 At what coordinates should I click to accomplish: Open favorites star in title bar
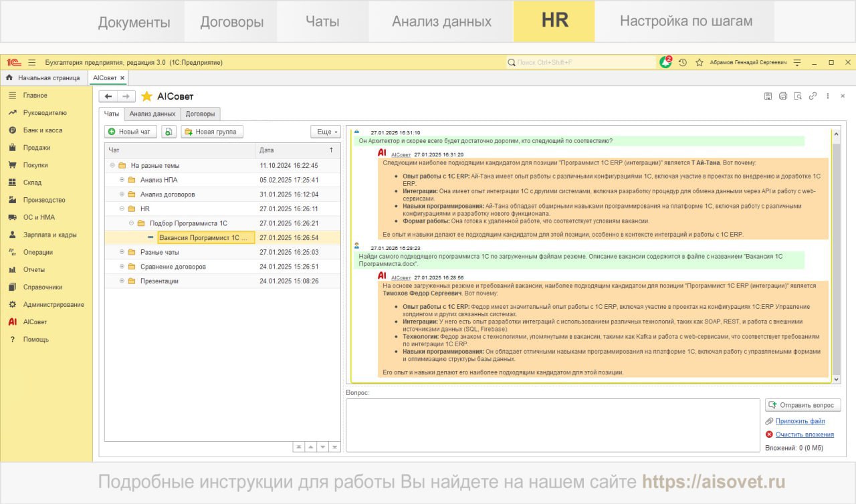click(700, 62)
